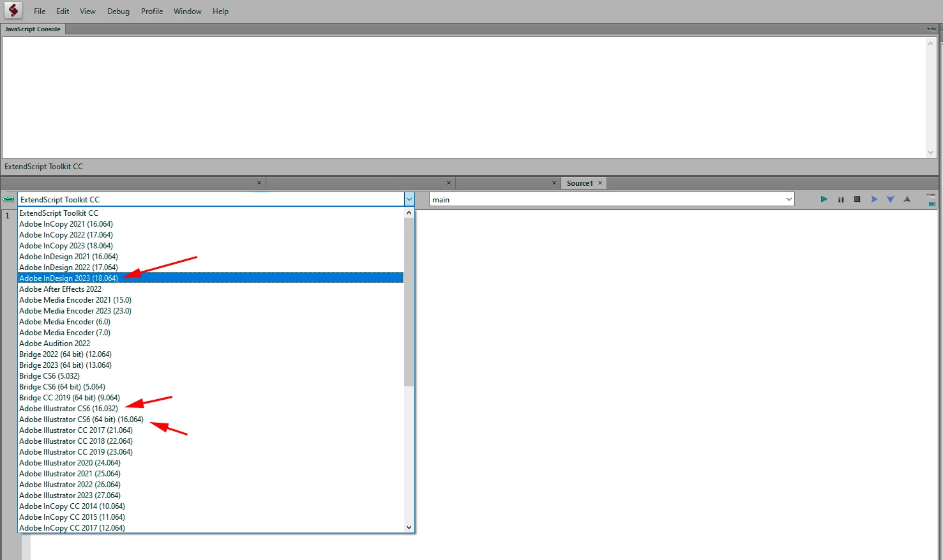Viewport: 943px width, 560px height.
Task: Close the Source1 tab
Action: click(600, 183)
